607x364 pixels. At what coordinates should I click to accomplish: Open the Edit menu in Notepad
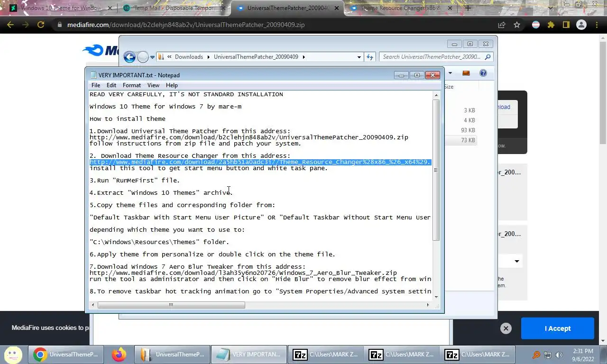111,85
